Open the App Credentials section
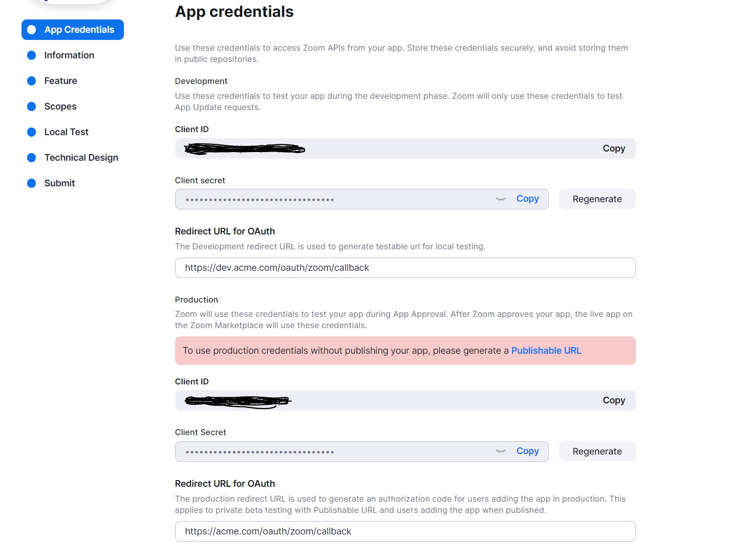 (x=79, y=30)
